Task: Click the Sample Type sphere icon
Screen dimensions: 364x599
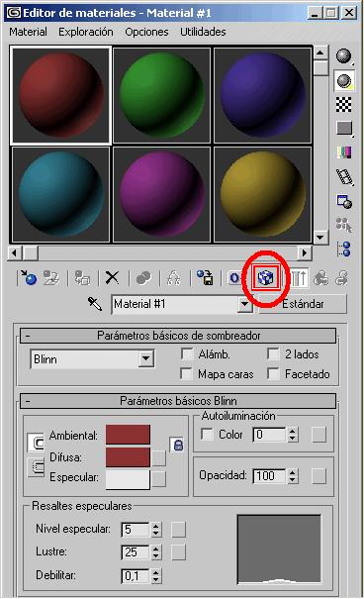Action: point(344,56)
